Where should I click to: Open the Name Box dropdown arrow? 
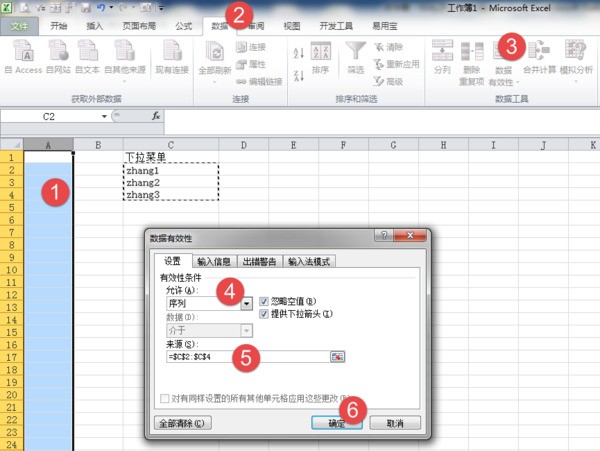coord(104,116)
